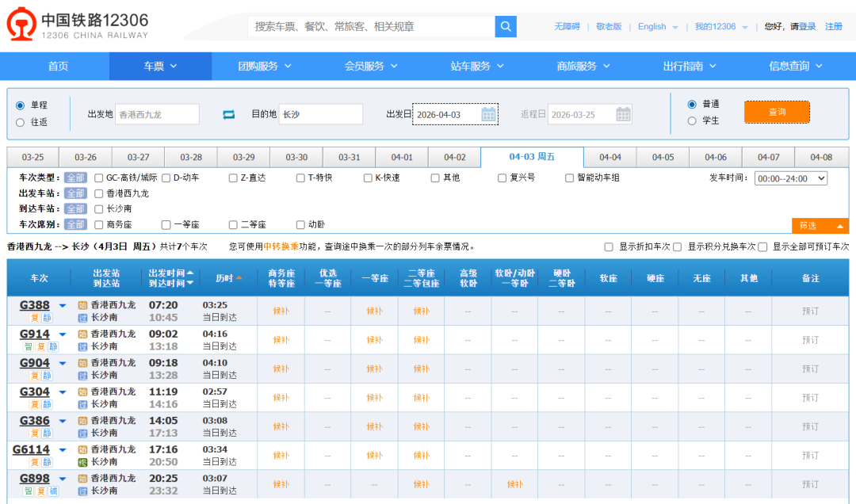
Task: Expand stop details arrow for train G388
Action: coord(63,306)
